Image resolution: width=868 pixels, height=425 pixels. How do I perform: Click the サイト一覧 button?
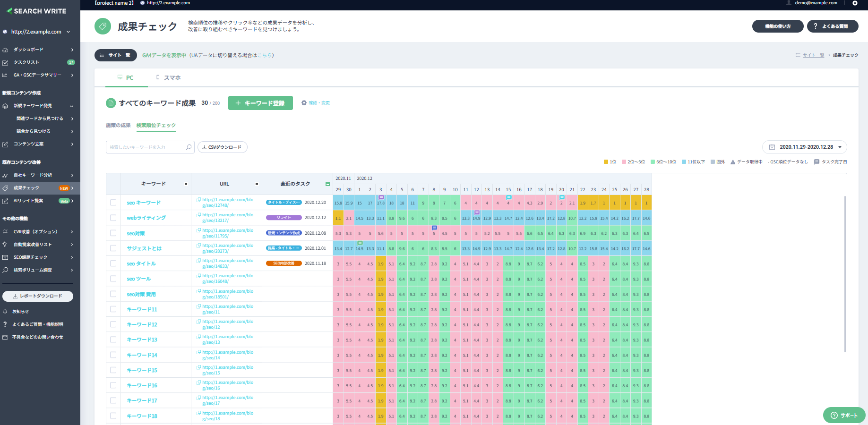tap(116, 55)
